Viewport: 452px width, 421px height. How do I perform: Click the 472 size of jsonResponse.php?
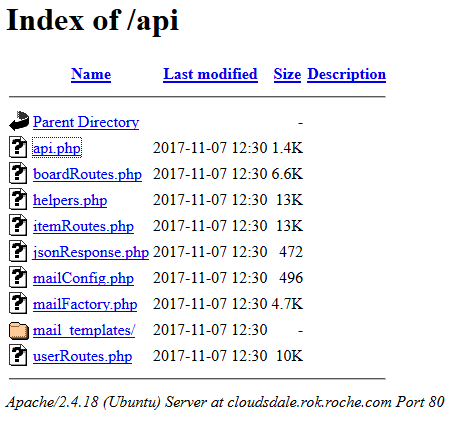pyautogui.click(x=291, y=252)
